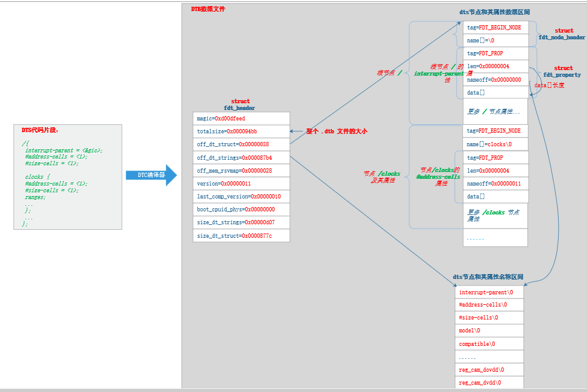Viewport: 587px width, 392px height.
Task: Select len=0x00000004 above nameoff=0x00000011
Action: pos(495,171)
